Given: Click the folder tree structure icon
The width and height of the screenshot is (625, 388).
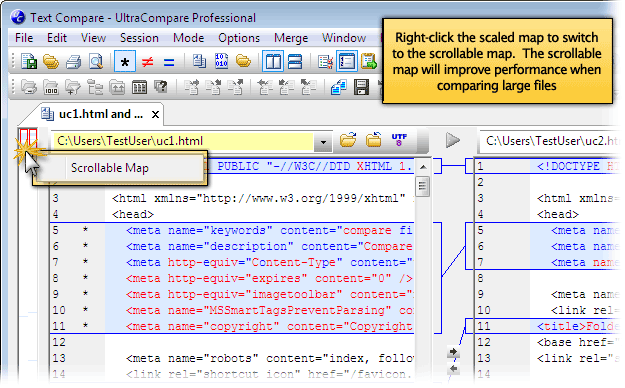Looking at the screenshot, I should [x=95, y=87].
